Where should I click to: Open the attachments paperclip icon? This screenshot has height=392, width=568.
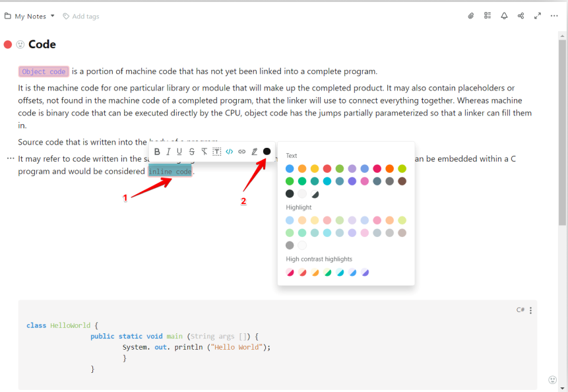[470, 15]
